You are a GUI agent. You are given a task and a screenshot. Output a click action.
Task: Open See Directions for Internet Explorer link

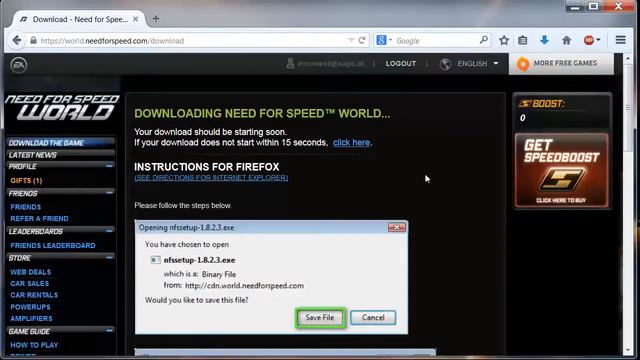(x=211, y=178)
